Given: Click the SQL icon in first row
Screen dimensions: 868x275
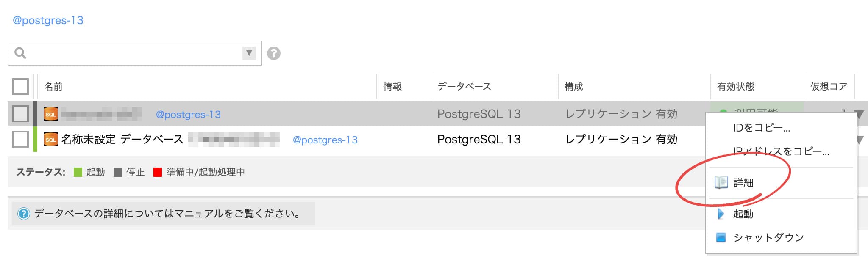Looking at the screenshot, I should [x=51, y=114].
